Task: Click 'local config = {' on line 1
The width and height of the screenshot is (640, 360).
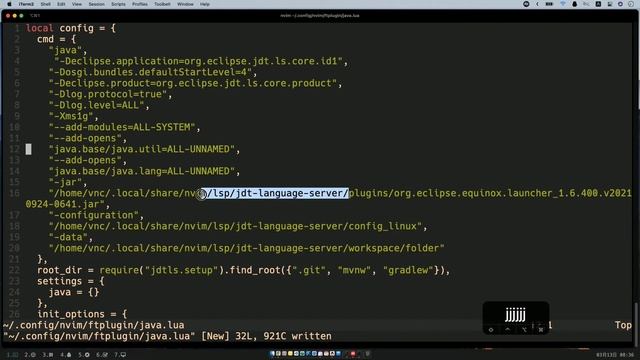Action: [71, 28]
